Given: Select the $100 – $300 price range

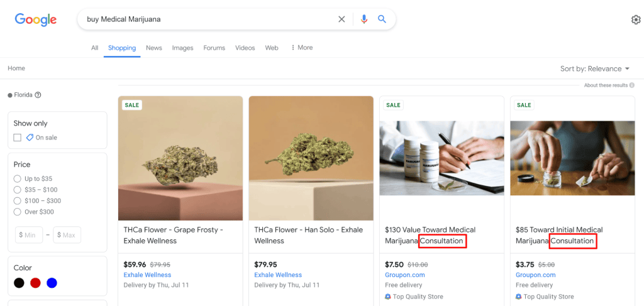Looking at the screenshot, I should click(18, 201).
